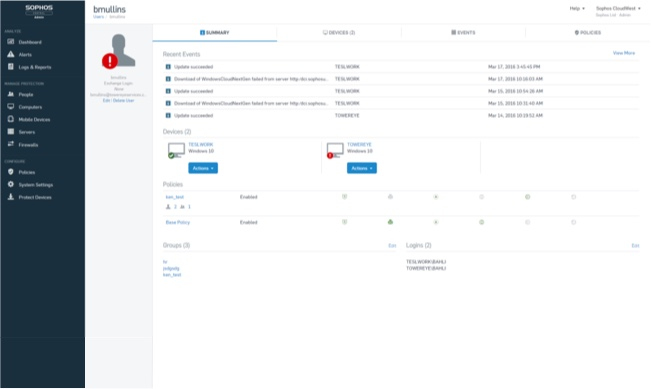
Task: Click Users breadcrumb link
Action: [x=98, y=17]
